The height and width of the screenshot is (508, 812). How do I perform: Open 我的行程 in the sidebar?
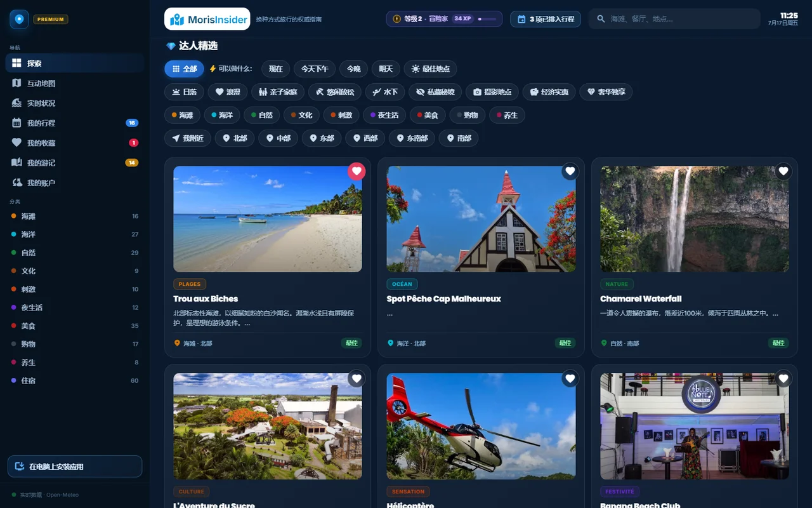[75, 123]
